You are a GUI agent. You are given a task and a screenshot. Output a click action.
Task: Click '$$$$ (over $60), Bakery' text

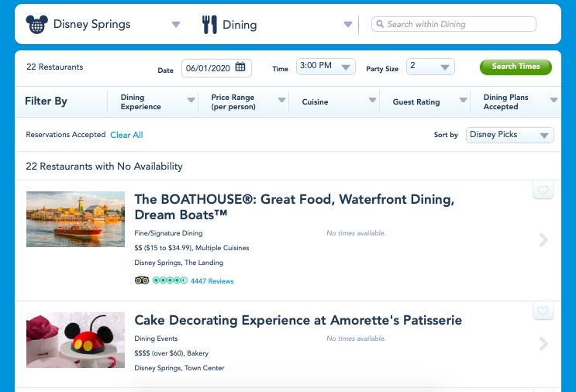171,353
